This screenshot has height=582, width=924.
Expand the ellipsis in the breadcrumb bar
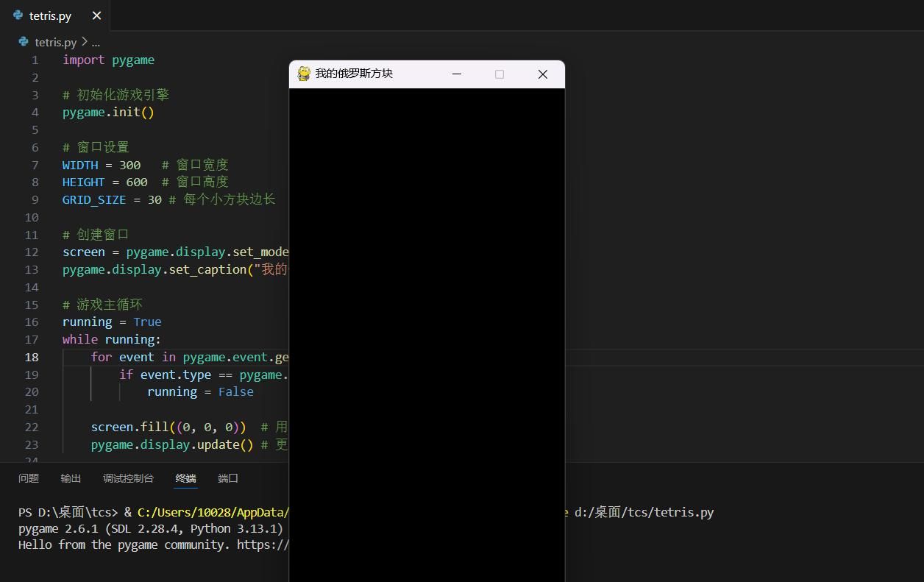click(x=95, y=42)
